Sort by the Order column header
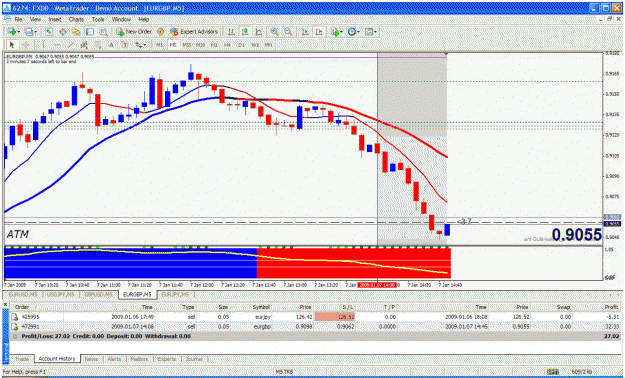This screenshot has width=625, height=378. point(22,307)
